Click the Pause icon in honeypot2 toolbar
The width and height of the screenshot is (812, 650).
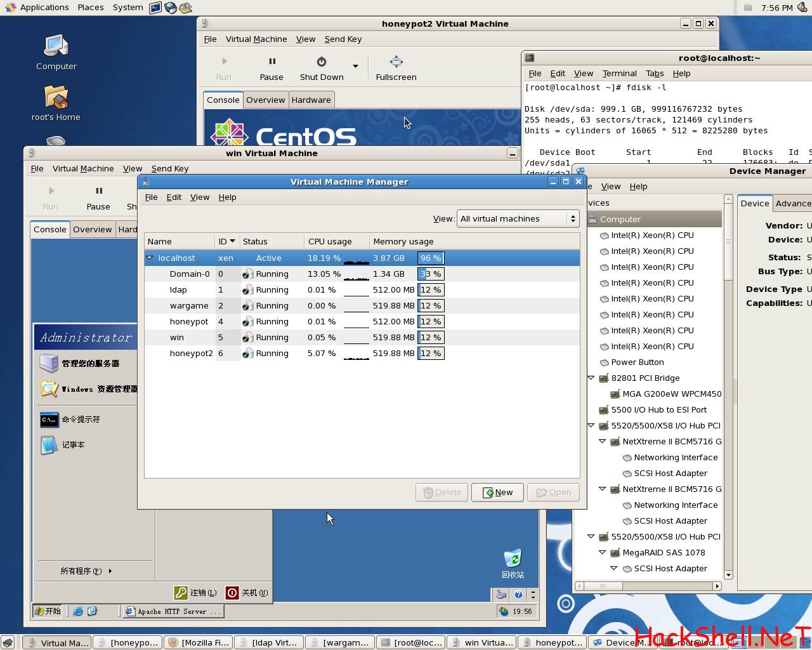coord(272,62)
